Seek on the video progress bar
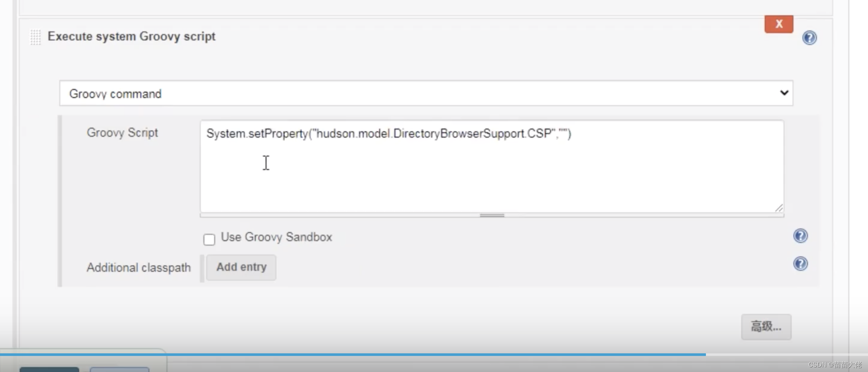868x372 pixels. [434, 354]
